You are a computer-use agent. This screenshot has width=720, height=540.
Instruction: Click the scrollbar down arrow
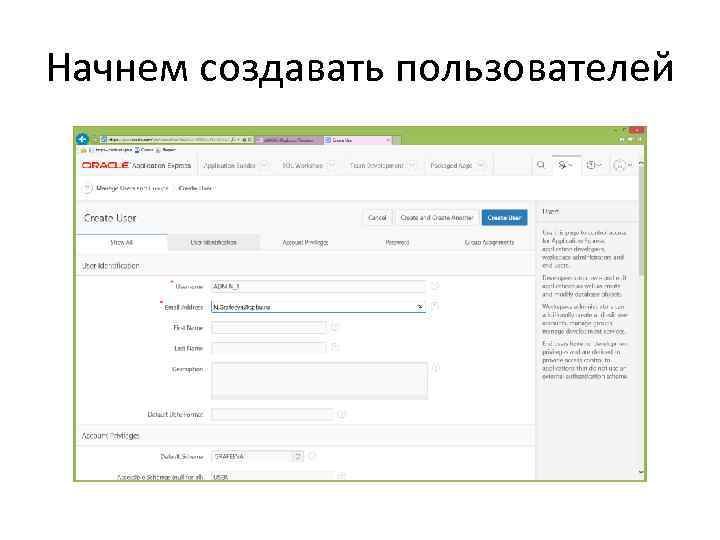(641, 472)
